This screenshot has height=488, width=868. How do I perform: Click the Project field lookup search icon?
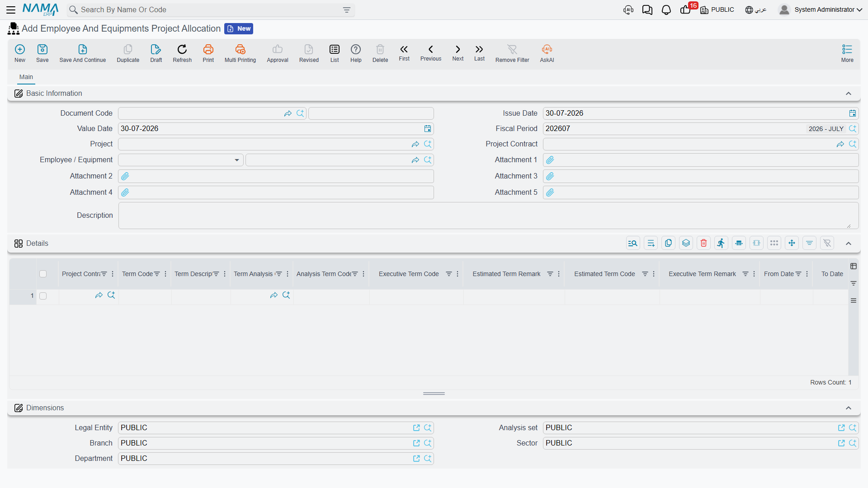[x=428, y=144]
